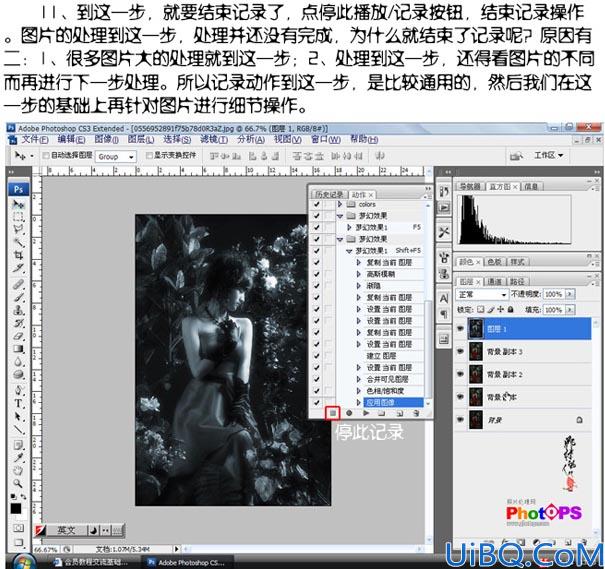
Task: Click the delete trash icon in Actions panel
Action: 416,413
